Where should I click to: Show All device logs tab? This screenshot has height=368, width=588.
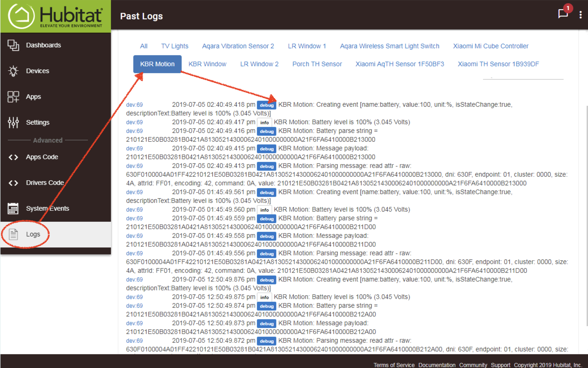click(144, 46)
